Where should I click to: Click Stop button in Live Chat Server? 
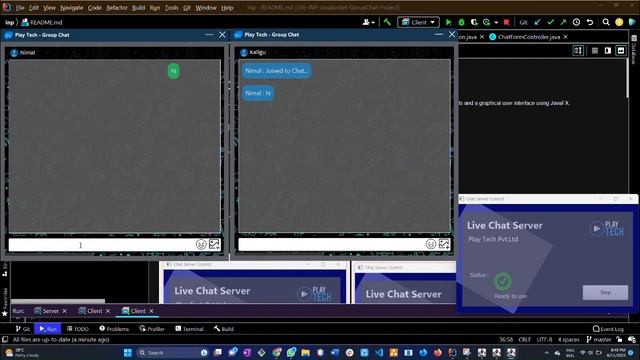605,292
